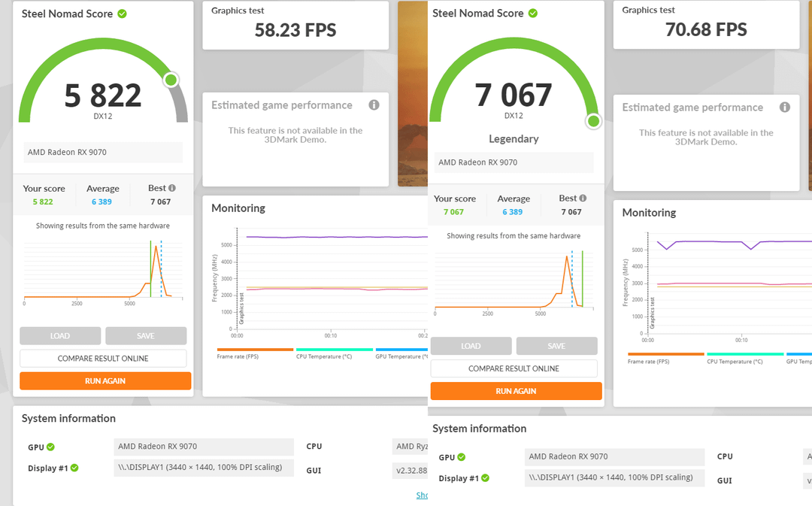This screenshot has width=812, height=506.
Task: Toggle the CPU Temperature legend below the 58.23 FPS chart
Action: click(x=335, y=353)
